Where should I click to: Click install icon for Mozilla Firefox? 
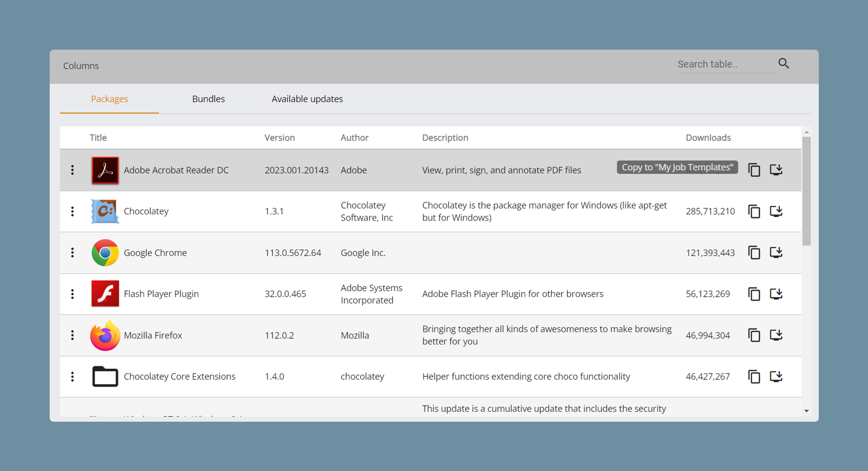click(776, 335)
